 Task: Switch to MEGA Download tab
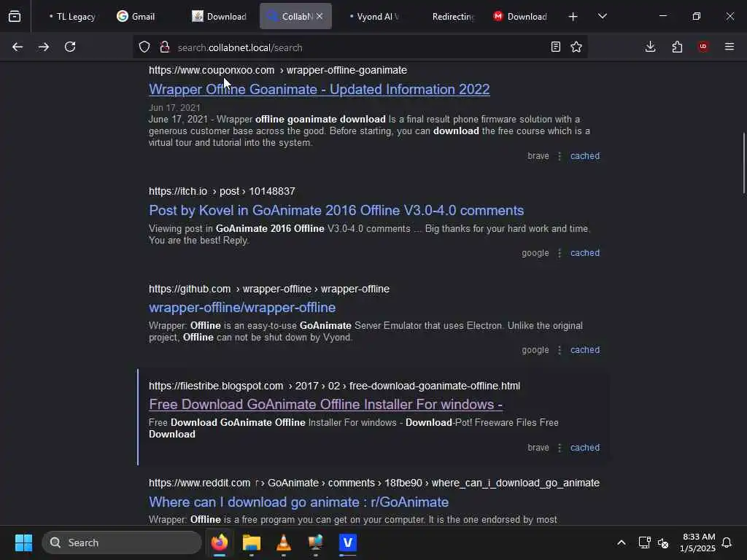point(520,17)
